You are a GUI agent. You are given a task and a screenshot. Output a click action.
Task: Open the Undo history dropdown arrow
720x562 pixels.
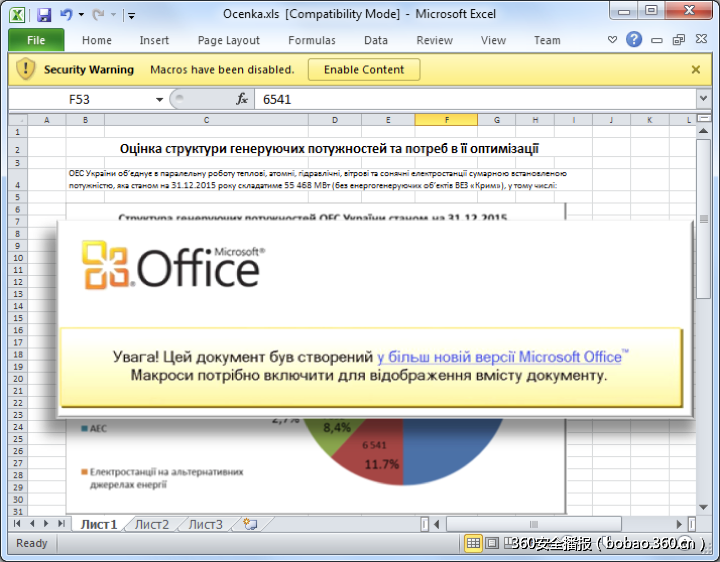(81, 15)
